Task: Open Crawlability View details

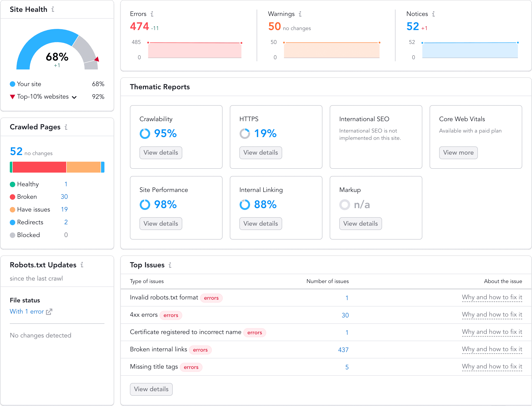Action: (x=161, y=153)
